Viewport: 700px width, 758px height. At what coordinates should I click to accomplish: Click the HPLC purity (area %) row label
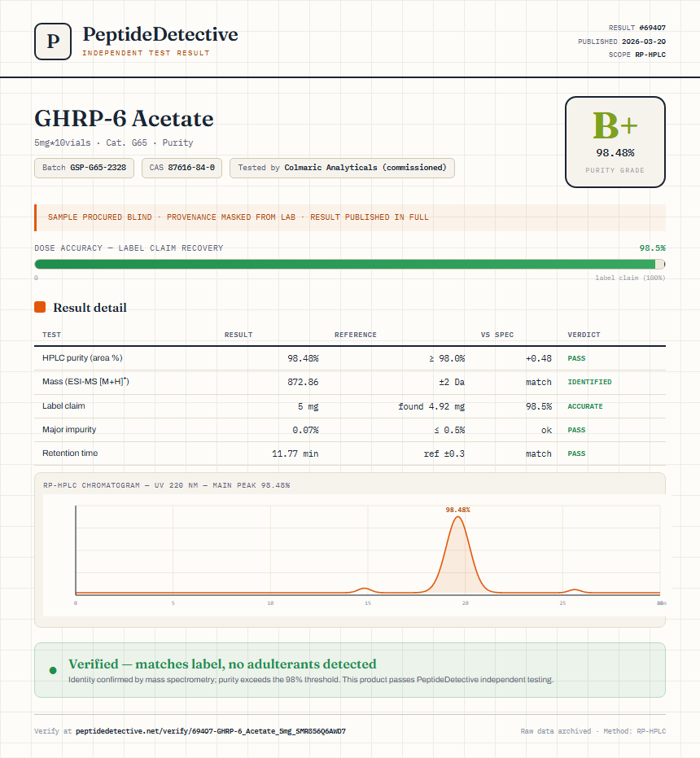(x=82, y=357)
